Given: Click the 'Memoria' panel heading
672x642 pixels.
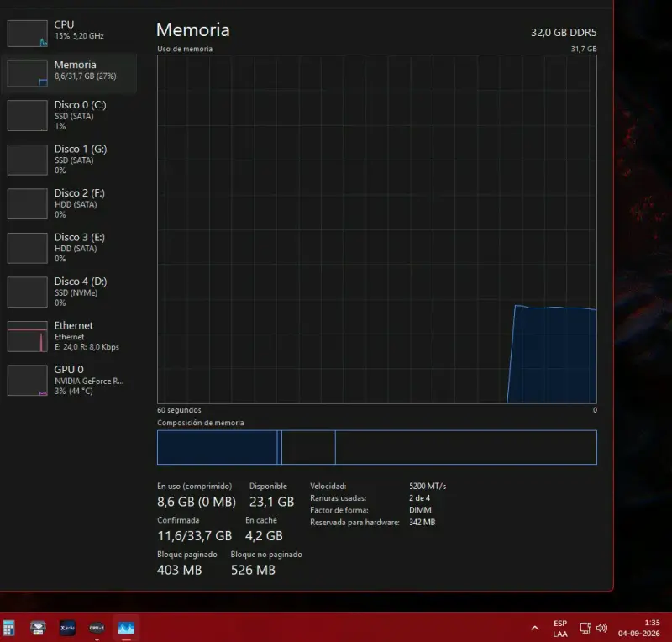Looking at the screenshot, I should pos(193,30).
